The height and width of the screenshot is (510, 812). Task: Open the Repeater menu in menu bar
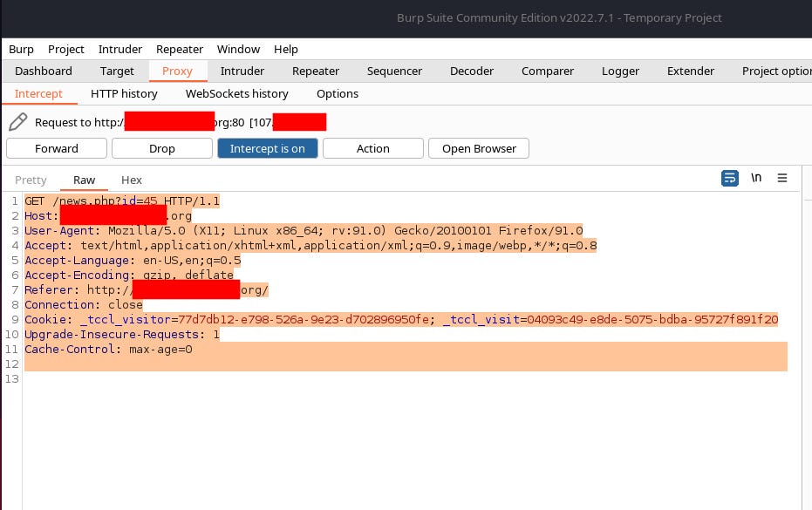click(x=179, y=49)
